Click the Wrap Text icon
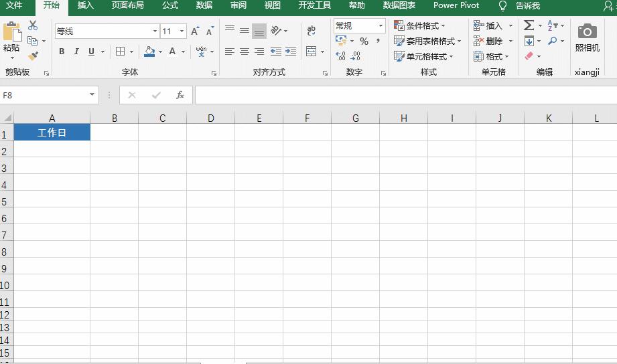 click(312, 31)
